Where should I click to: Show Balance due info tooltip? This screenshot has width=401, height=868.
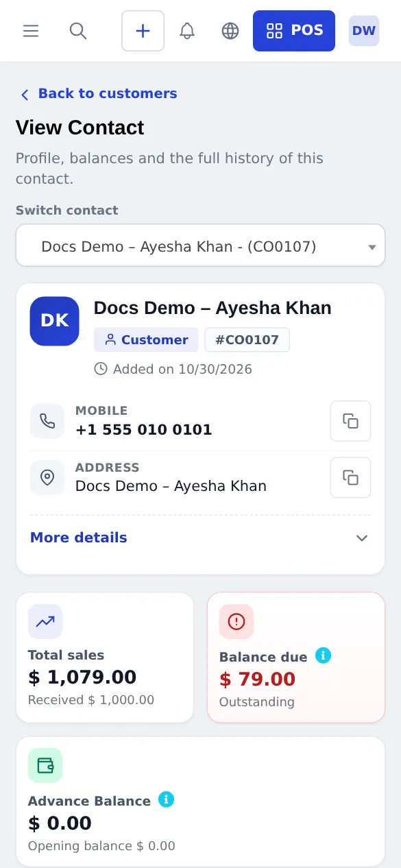[323, 655]
